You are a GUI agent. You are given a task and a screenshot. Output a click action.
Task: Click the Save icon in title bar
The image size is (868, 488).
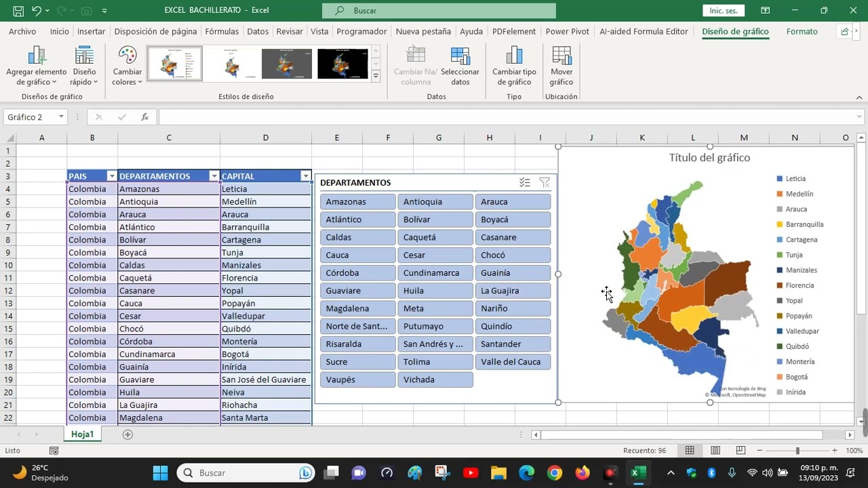click(x=18, y=10)
